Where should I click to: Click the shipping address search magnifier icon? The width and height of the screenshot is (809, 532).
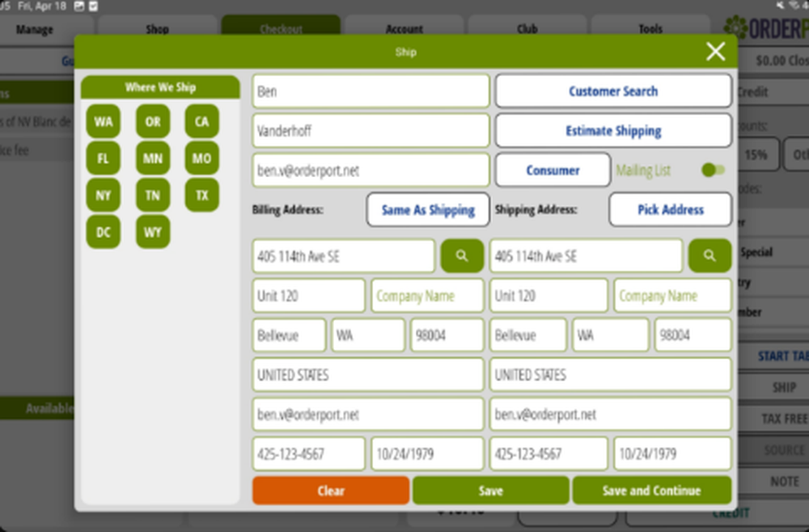[709, 255]
